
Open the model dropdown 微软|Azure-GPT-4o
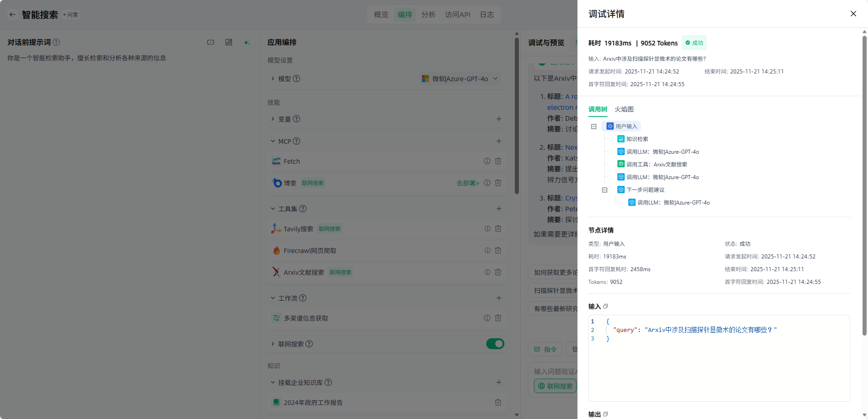tap(460, 78)
